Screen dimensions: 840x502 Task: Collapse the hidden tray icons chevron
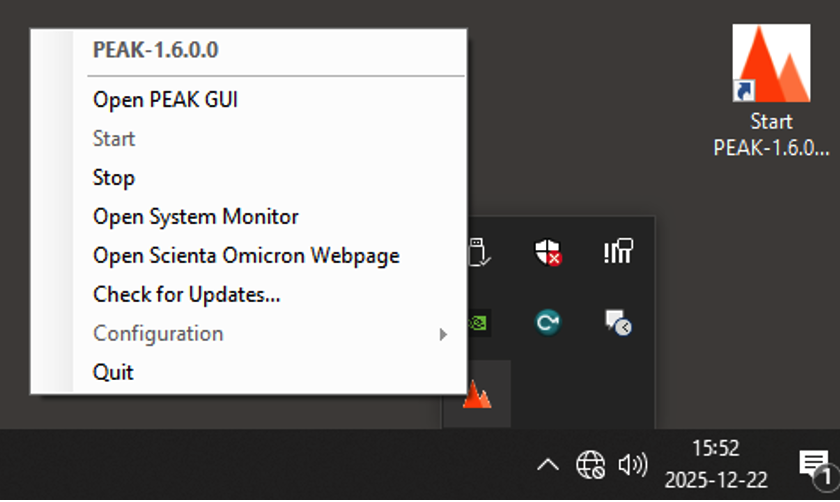click(x=547, y=464)
